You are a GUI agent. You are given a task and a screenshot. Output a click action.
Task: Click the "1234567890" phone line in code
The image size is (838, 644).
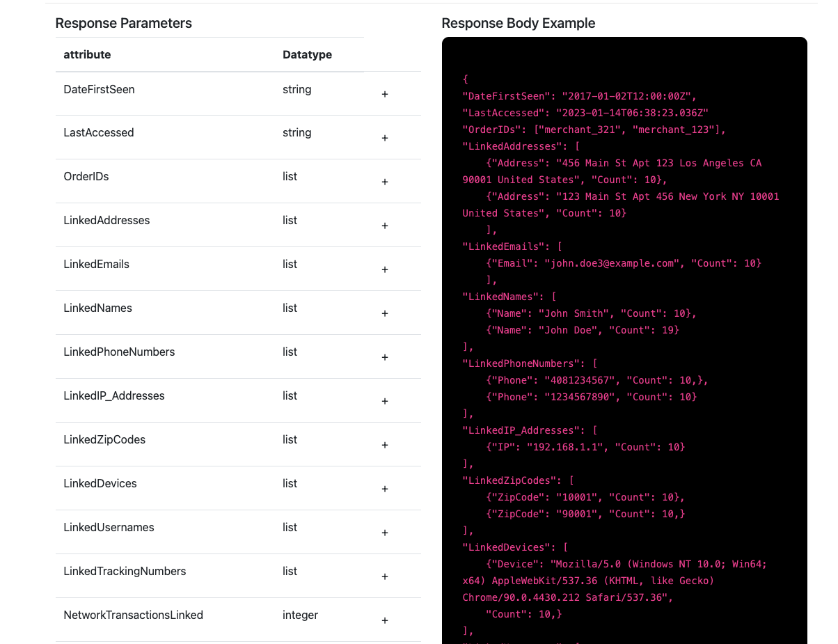(592, 397)
